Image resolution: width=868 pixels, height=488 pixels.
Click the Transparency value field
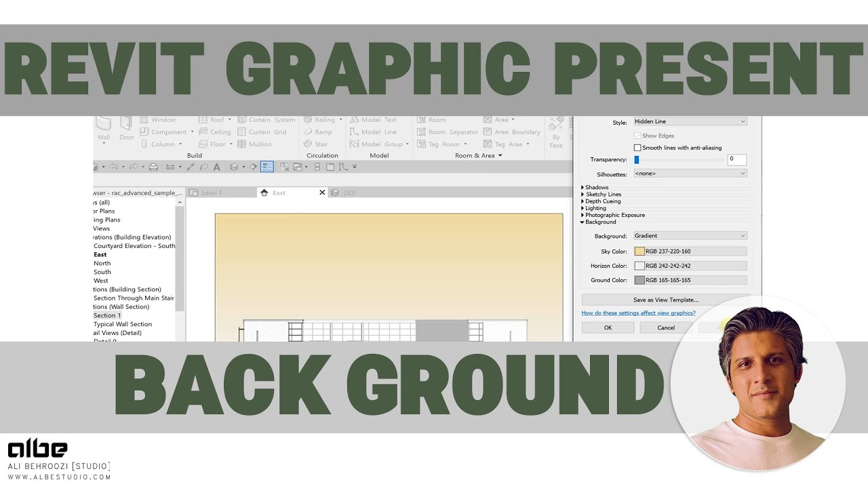point(736,160)
